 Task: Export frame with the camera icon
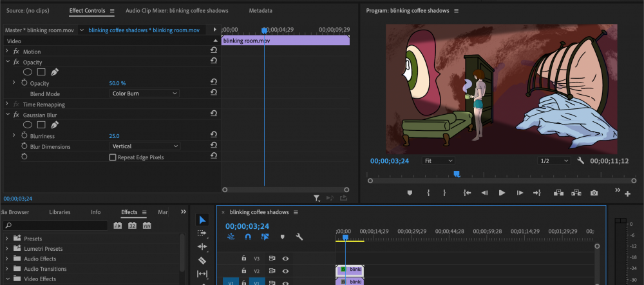click(x=594, y=192)
